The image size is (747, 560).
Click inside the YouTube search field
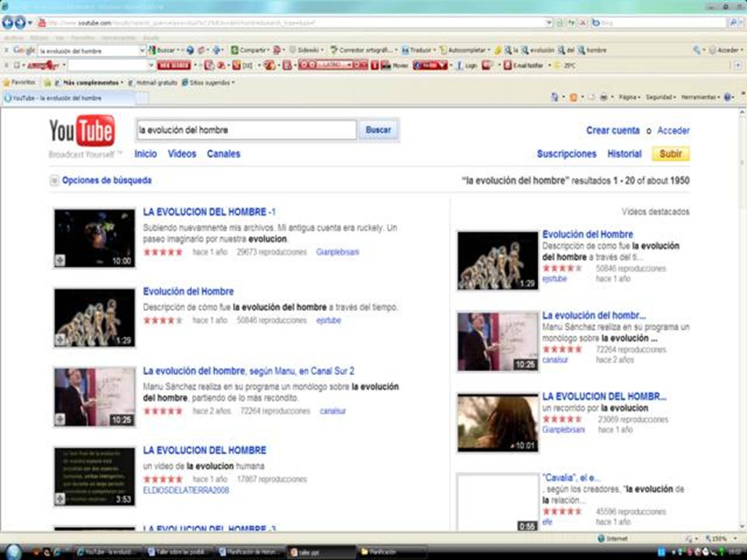coord(247,130)
